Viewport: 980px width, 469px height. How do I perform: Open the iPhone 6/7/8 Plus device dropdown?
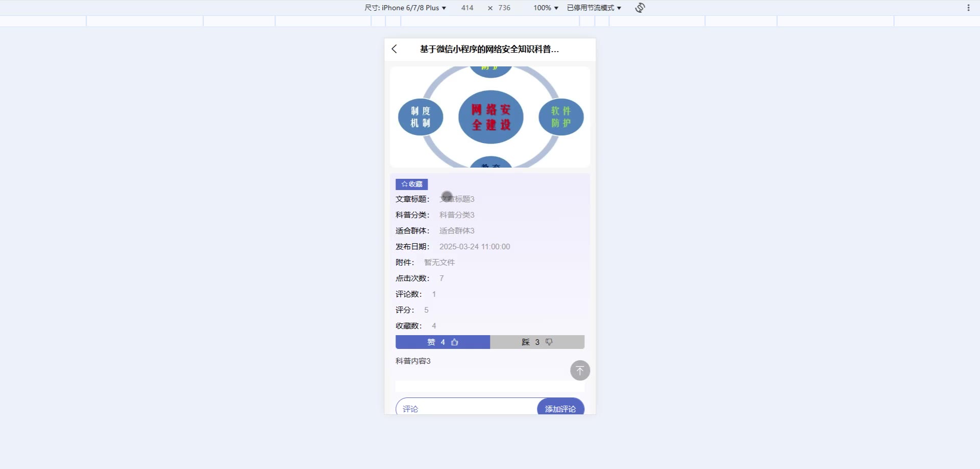coord(405,8)
